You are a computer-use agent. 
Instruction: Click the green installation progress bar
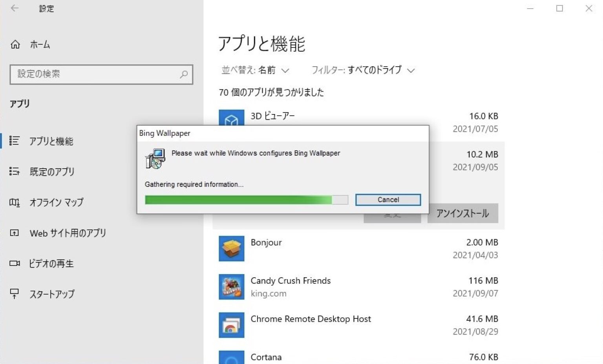tap(239, 200)
